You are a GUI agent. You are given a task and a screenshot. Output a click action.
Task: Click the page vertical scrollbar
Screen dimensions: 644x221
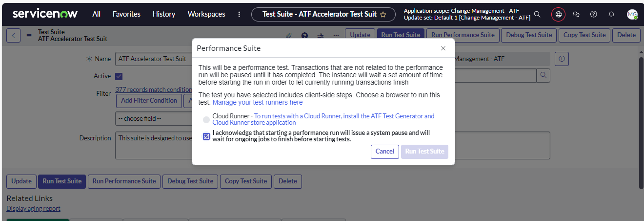[x=641, y=122]
